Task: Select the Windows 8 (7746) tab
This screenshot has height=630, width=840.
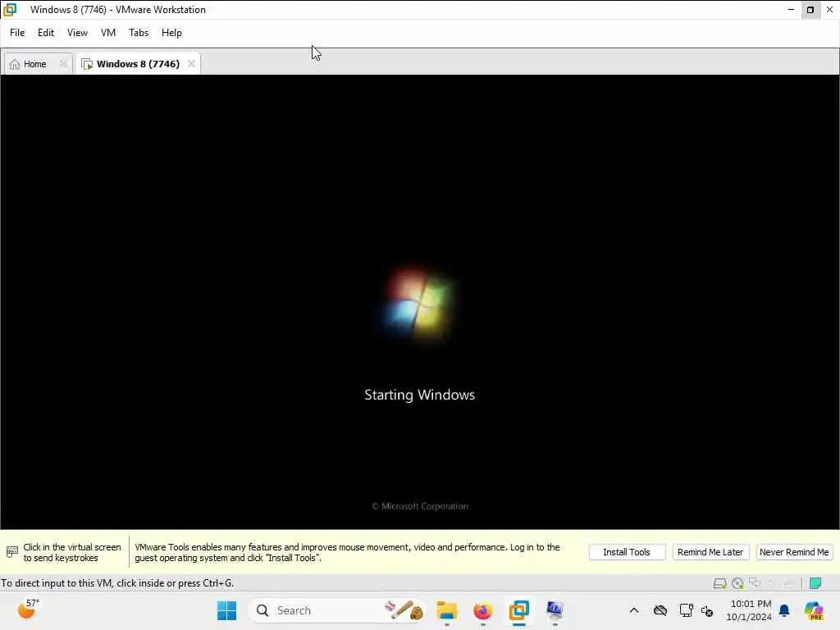Action: coord(138,64)
